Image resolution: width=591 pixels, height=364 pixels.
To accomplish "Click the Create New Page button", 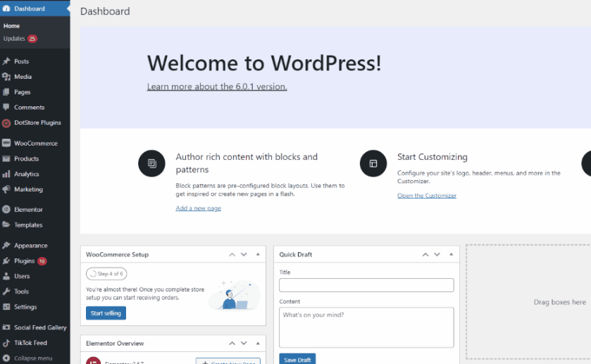I will point(228,361).
